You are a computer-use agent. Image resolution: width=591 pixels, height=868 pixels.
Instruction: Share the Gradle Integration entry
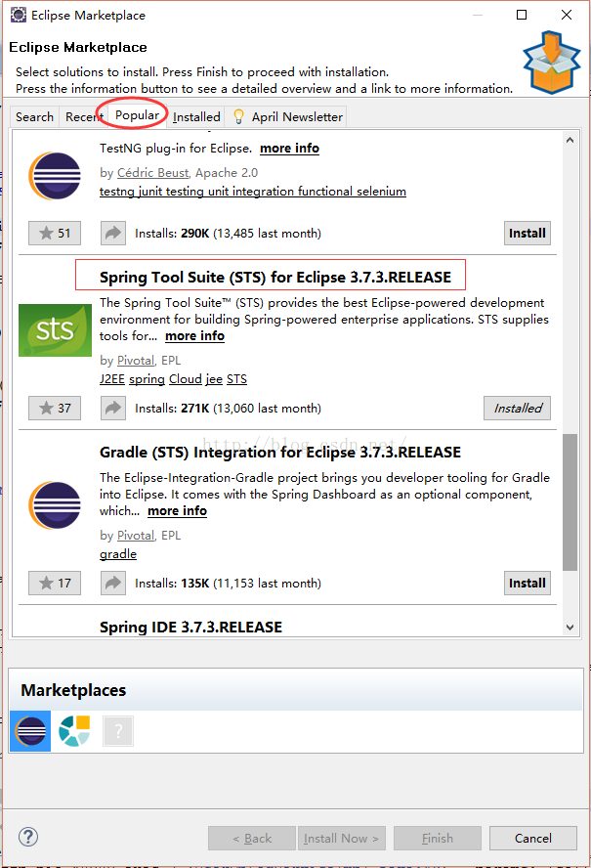coord(113,583)
